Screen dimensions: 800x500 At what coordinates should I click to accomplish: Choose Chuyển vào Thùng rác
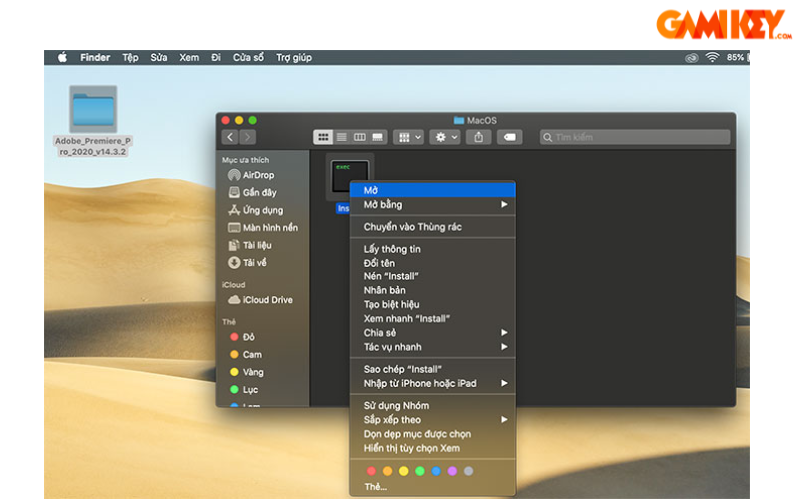(x=433, y=227)
